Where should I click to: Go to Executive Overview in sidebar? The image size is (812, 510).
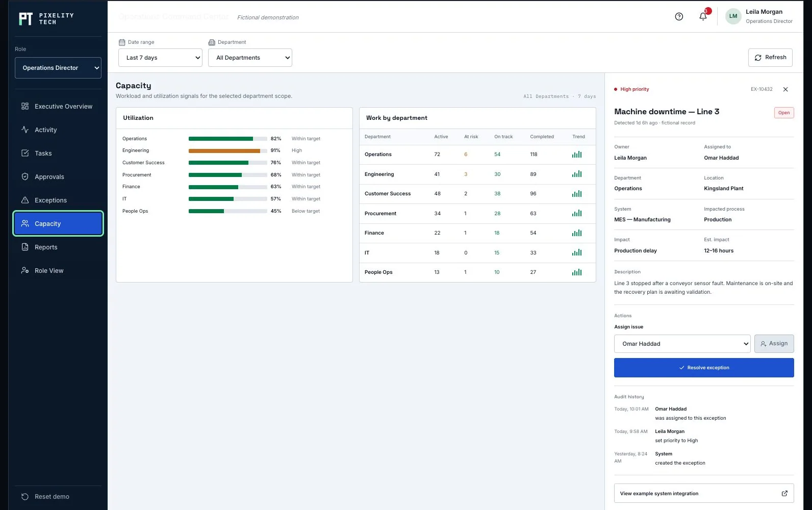[x=58, y=106]
